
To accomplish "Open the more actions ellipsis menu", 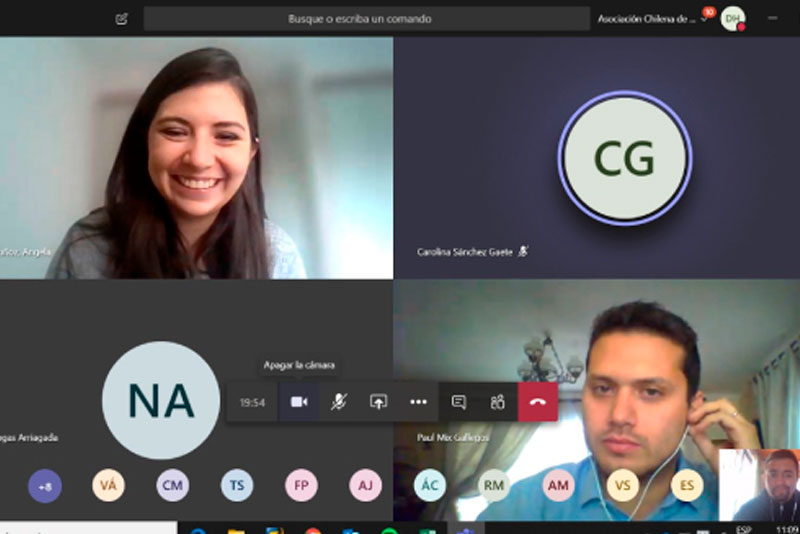I will pyautogui.click(x=418, y=402).
